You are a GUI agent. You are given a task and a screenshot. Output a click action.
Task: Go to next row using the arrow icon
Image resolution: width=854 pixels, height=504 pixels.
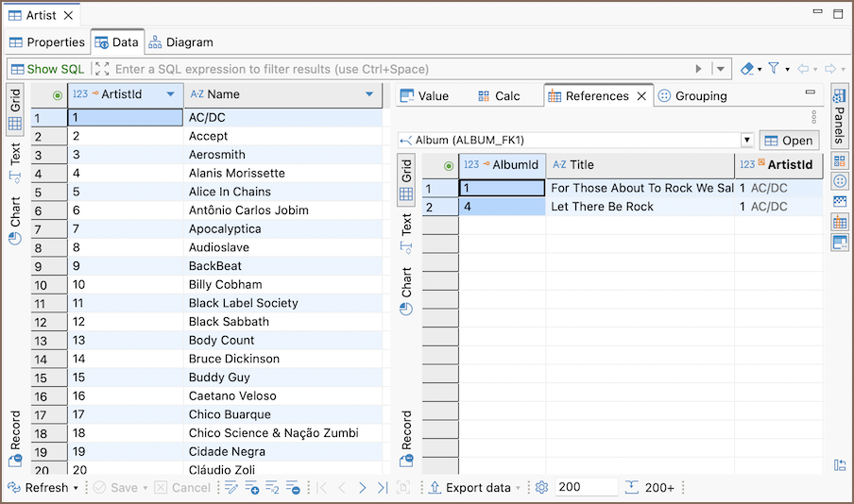pos(362,488)
